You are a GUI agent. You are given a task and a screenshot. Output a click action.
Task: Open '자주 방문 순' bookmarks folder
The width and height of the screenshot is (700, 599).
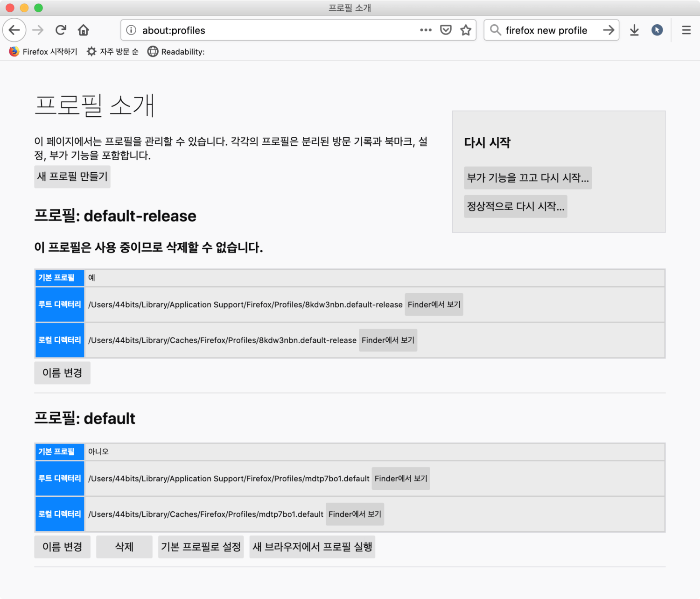coord(112,52)
